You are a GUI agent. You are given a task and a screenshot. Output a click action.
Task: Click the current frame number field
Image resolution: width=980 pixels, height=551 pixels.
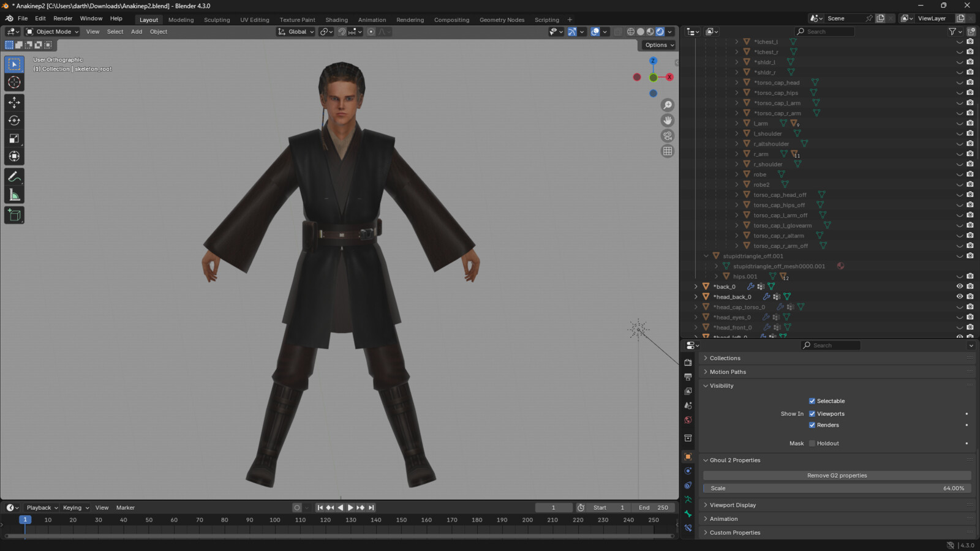(x=554, y=508)
